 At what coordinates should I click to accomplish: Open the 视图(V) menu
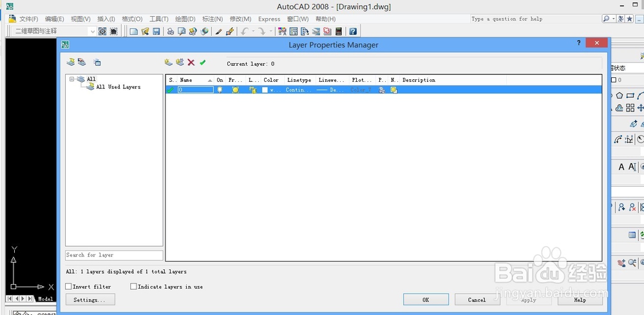click(80, 19)
